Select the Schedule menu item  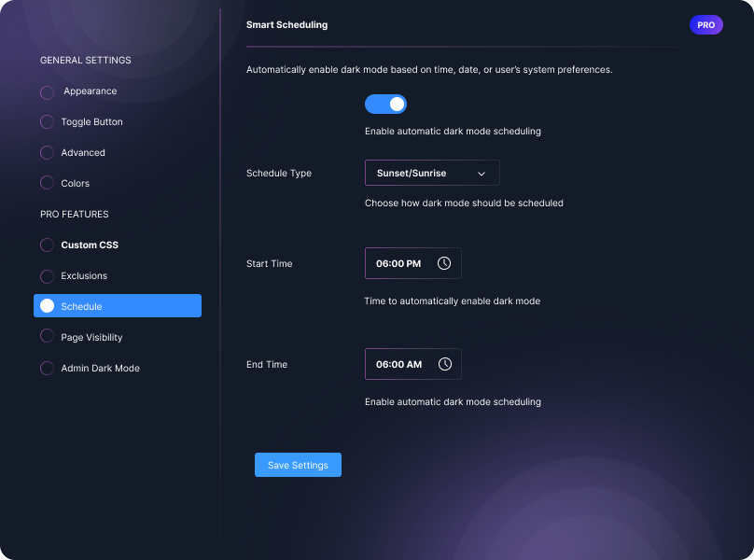point(118,306)
